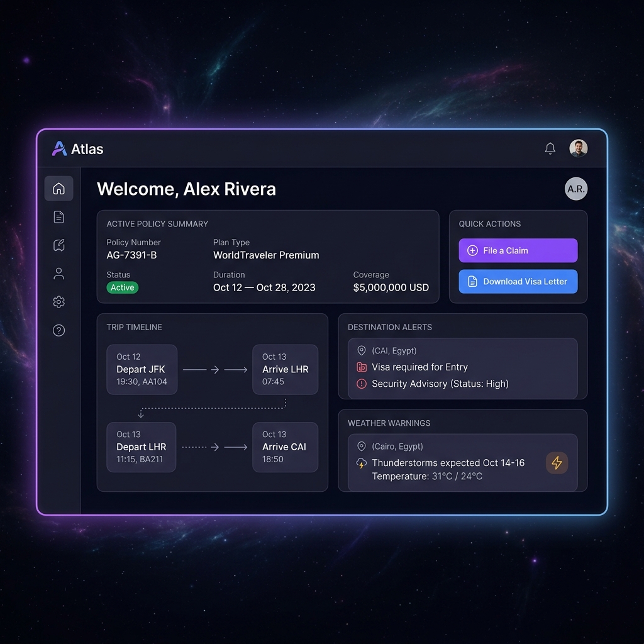Click the red security advisory warning icon
This screenshot has height=644, width=644.
tap(362, 384)
